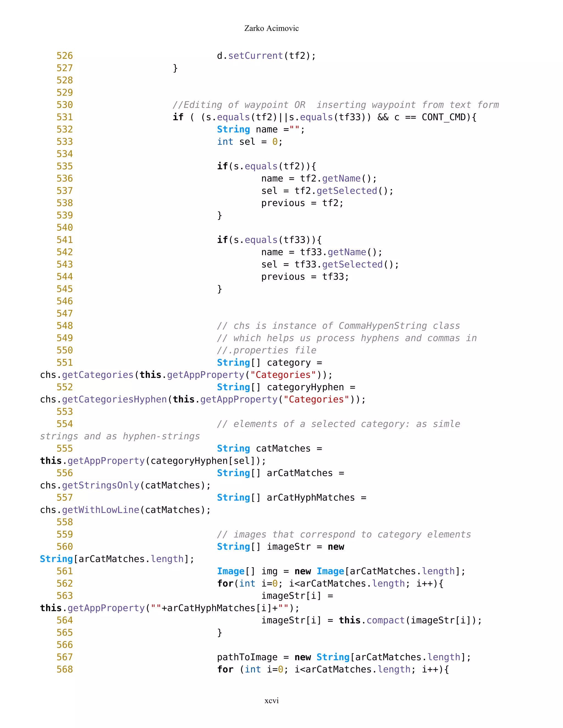
Task: Click String catMatches = declaration
Action: click(x=269, y=449)
